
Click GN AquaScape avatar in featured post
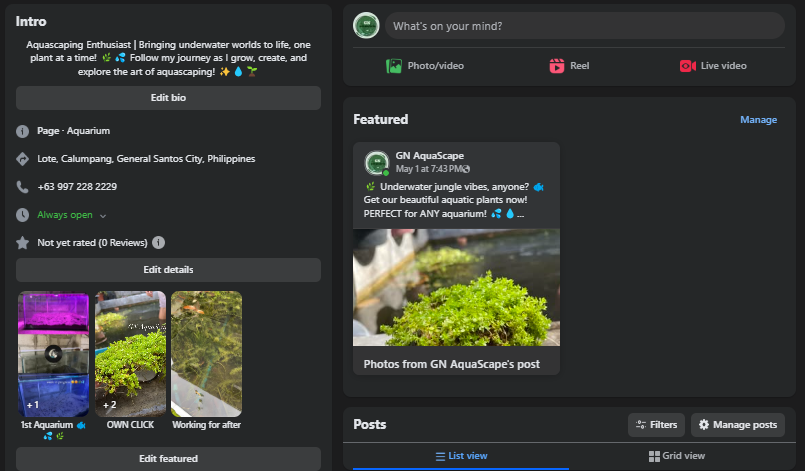coord(377,162)
